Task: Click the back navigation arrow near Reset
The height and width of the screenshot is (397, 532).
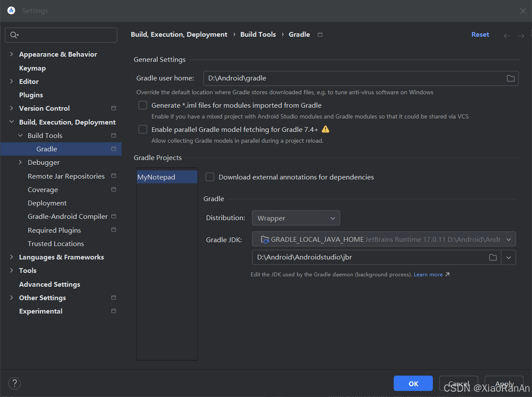Action: tap(506, 35)
